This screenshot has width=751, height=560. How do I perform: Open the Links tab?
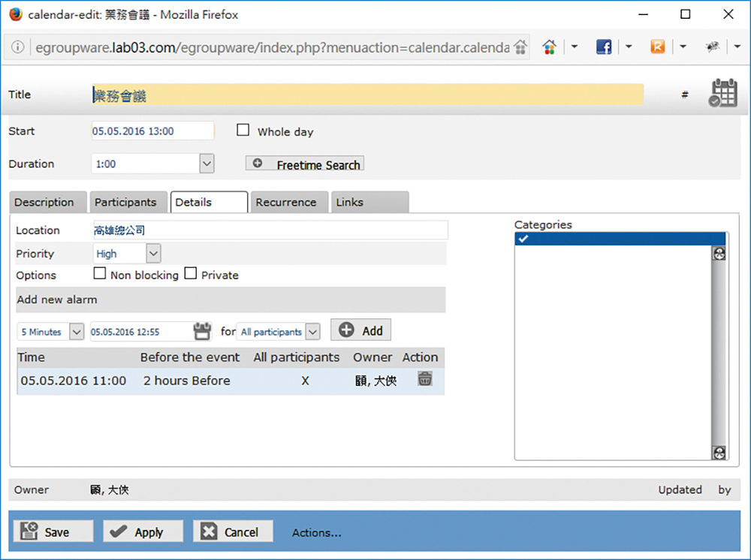(x=369, y=202)
